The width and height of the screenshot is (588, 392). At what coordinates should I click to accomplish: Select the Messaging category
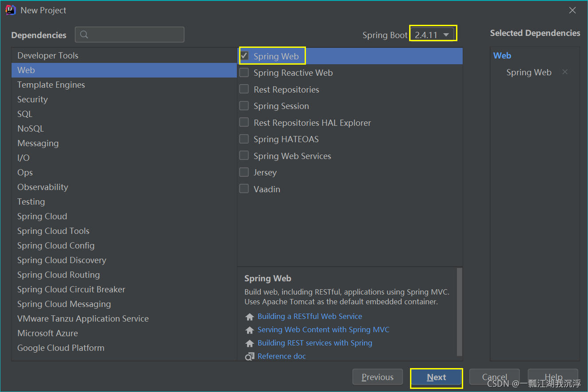pyautogui.click(x=124, y=143)
